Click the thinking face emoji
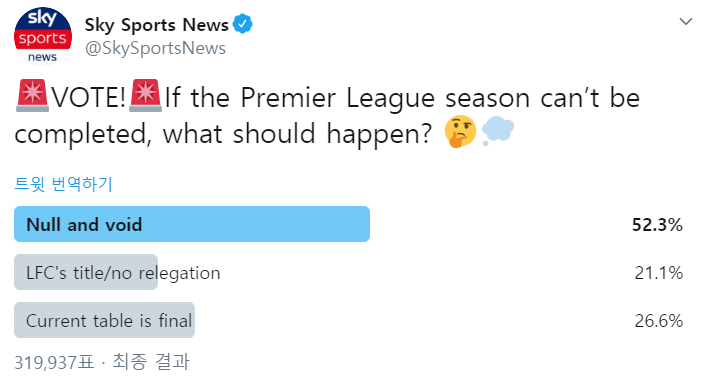This screenshot has width=711, height=382. click(460, 132)
